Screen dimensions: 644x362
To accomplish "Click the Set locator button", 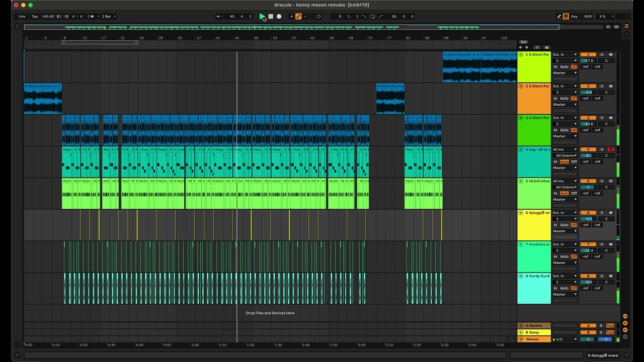I will click(x=523, y=42).
